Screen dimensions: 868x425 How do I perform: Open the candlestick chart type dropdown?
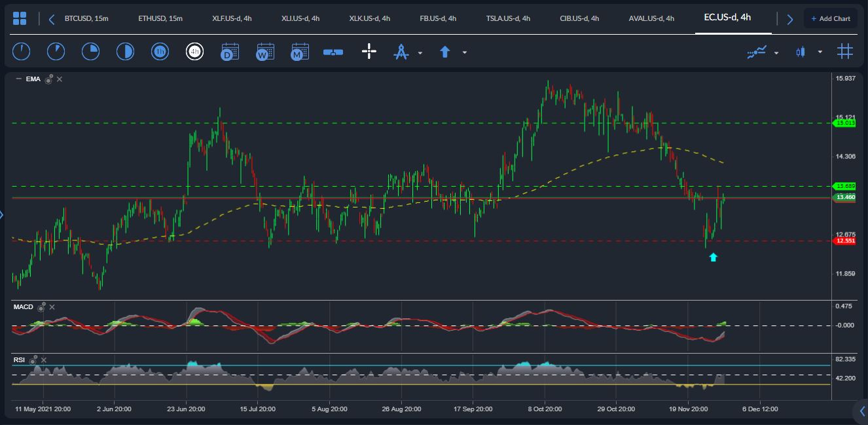820,52
